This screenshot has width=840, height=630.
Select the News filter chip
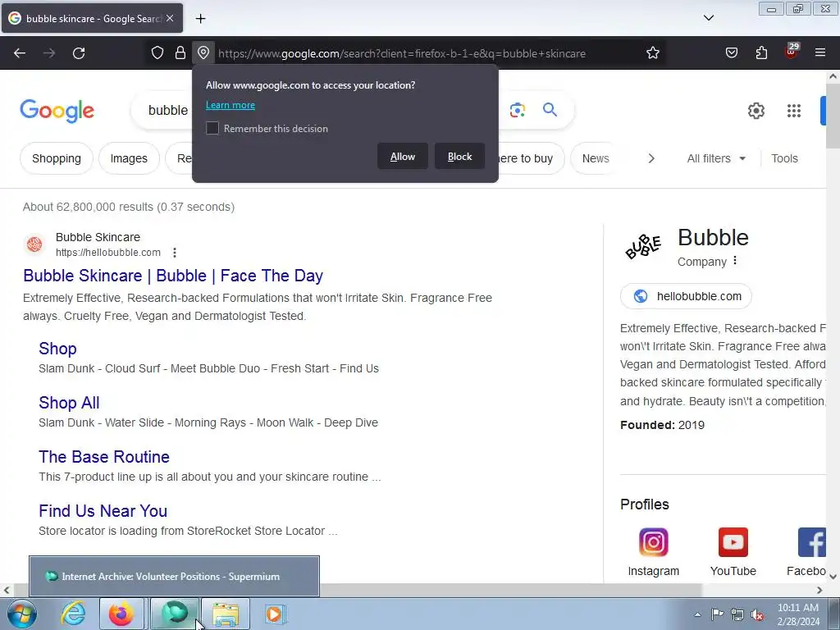[596, 158]
